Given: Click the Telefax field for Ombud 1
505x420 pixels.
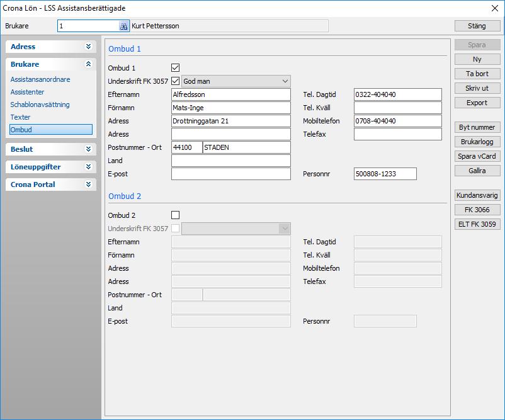Looking at the screenshot, I should 398,134.
